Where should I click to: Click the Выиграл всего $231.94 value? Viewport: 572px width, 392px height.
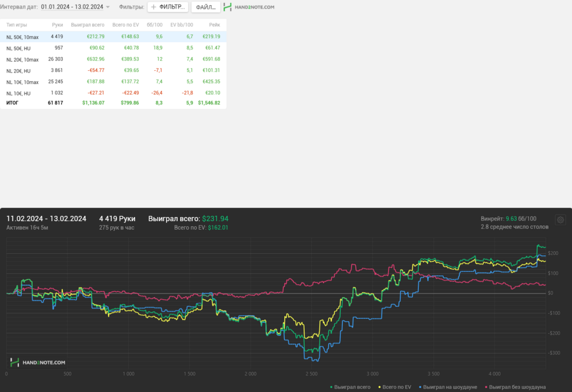(x=215, y=219)
